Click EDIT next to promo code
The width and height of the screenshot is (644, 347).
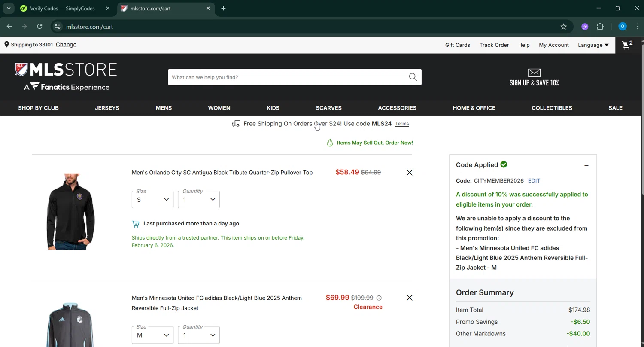(534, 181)
